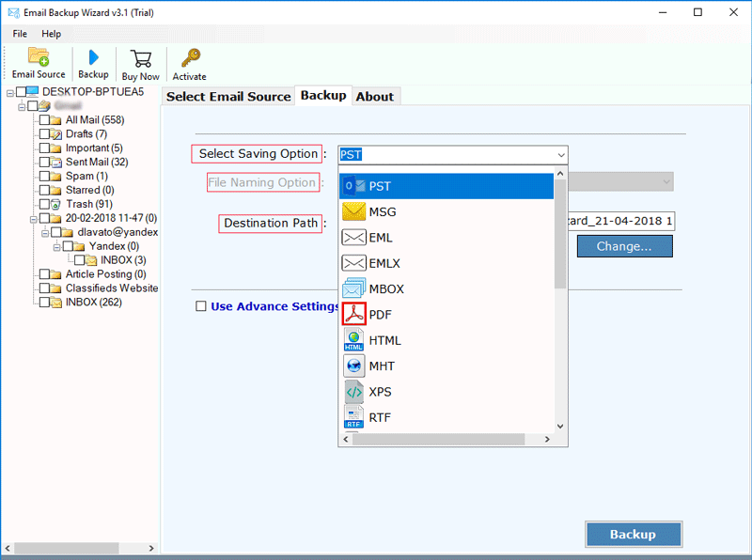Pick the HTML saving format icon
This screenshot has height=560, width=752.
[x=353, y=339]
